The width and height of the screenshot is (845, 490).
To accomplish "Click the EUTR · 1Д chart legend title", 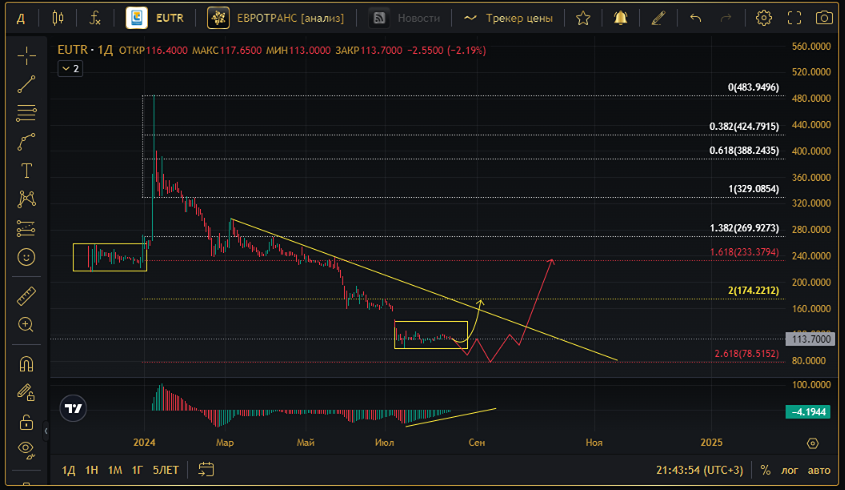I will 85,50.
